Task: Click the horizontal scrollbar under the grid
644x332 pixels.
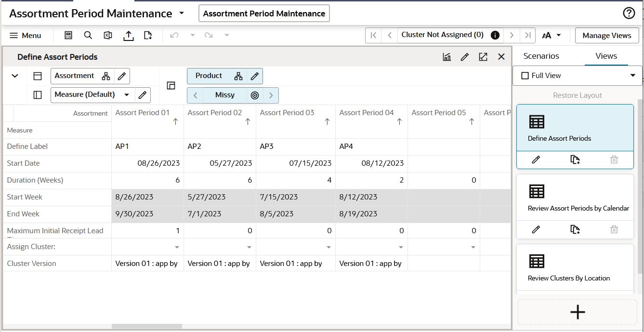Action: point(147,326)
